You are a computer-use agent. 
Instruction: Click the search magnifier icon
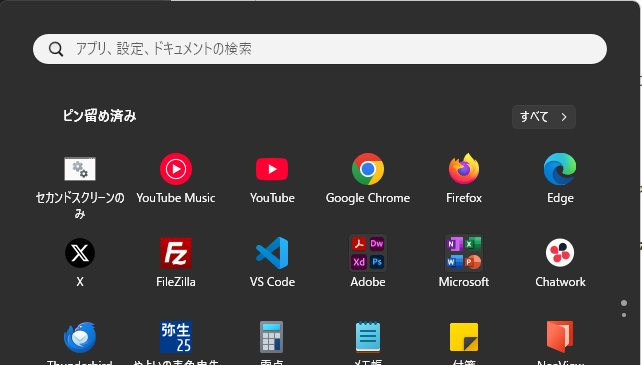click(x=56, y=49)
